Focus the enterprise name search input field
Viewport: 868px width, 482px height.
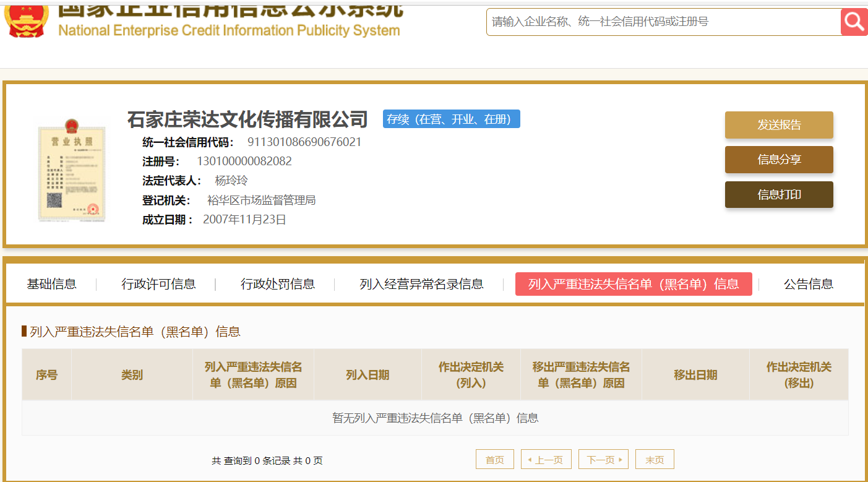coord(663,22)
